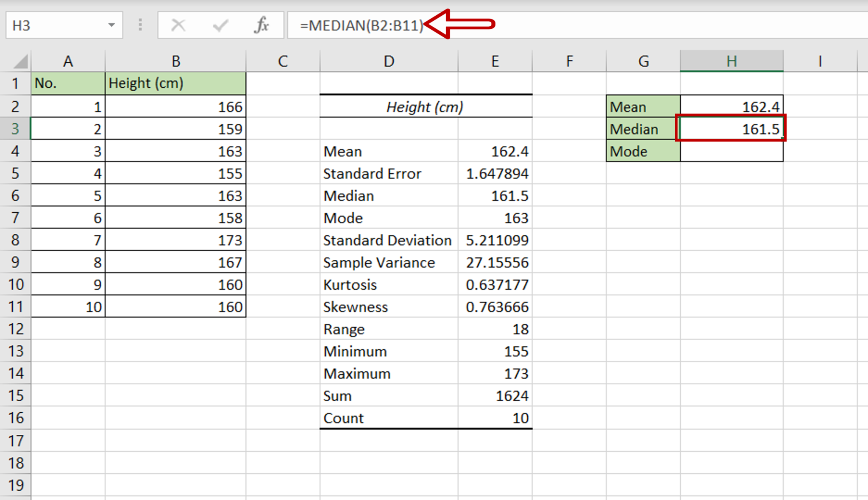The height and width of the screenshot is (500, 868).
Task: Click the Standard Deviation value 5.211099
Action: click(495, 240)
